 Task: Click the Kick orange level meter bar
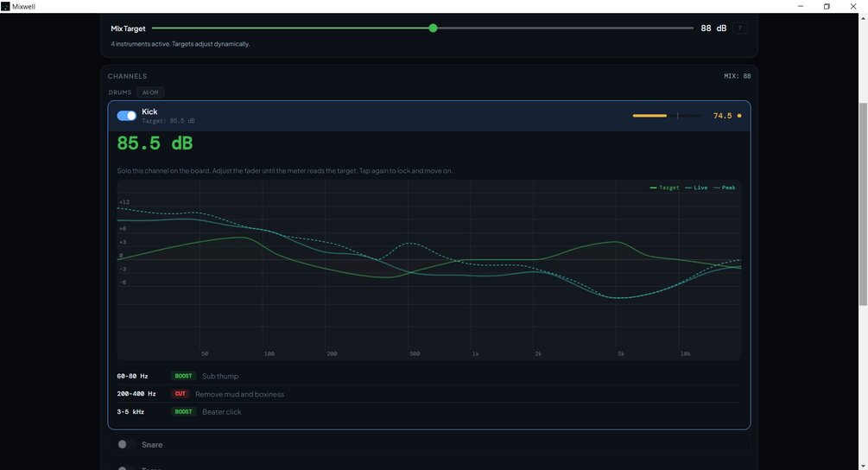649,116
